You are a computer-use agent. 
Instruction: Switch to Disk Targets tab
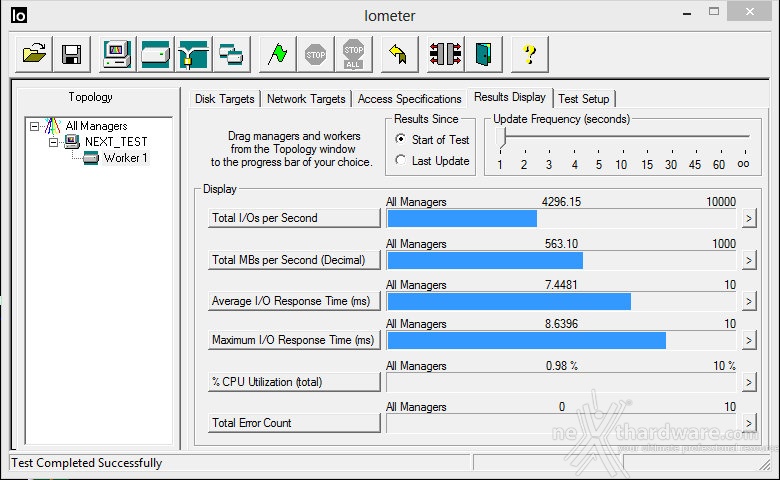tap(224, 98)
